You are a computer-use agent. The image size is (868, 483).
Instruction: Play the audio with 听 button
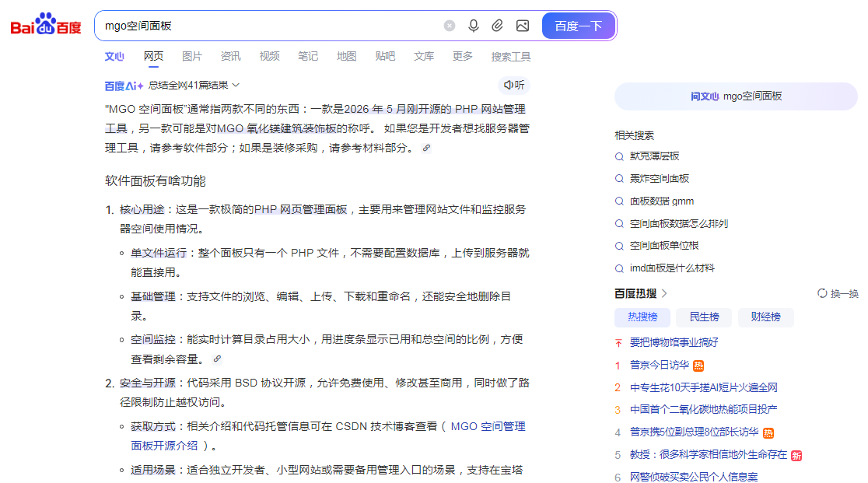514,86
